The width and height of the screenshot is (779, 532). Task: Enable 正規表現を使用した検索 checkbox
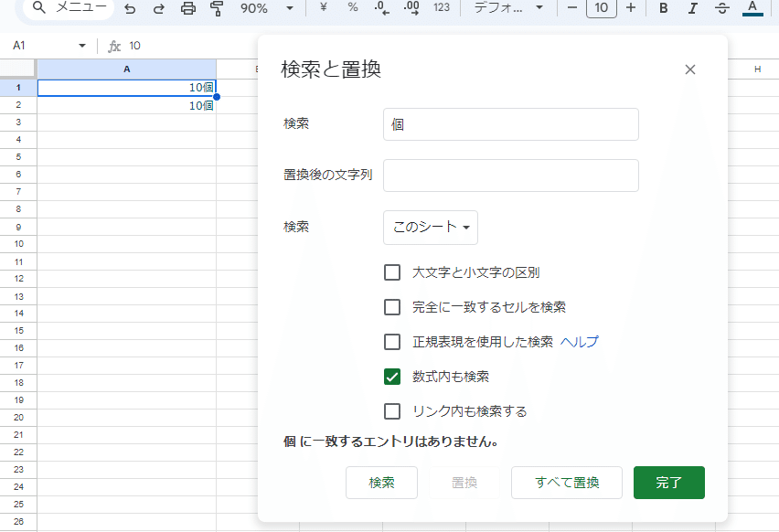(x=392, y=342)
